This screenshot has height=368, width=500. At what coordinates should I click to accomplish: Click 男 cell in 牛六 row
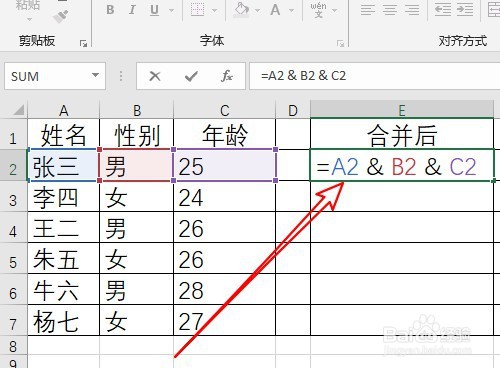[137, 289]
